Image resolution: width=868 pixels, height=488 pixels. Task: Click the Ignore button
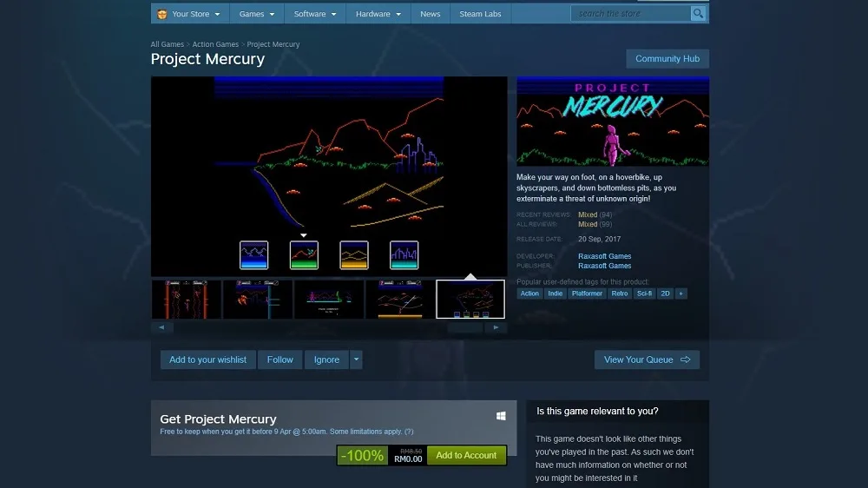[x=326, y=359]
